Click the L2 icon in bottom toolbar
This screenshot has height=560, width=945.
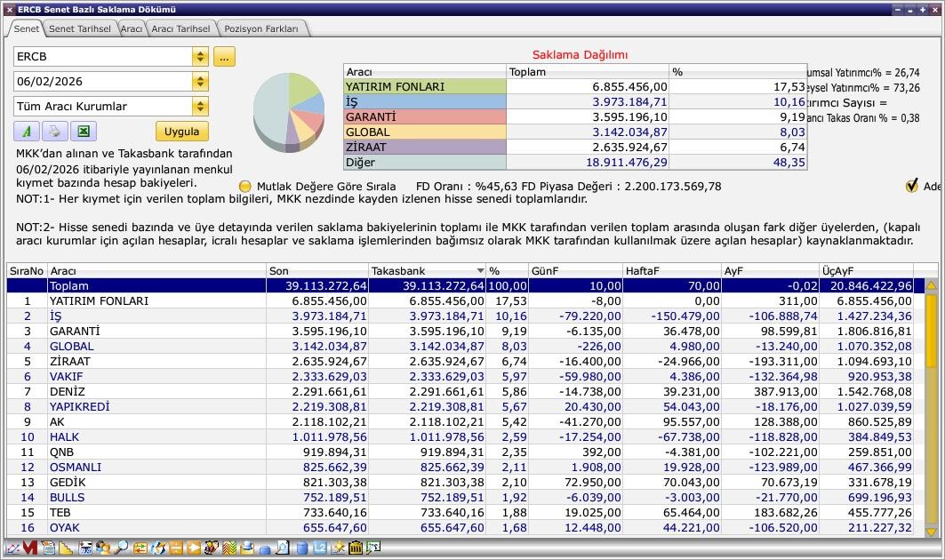coord(319,548)
